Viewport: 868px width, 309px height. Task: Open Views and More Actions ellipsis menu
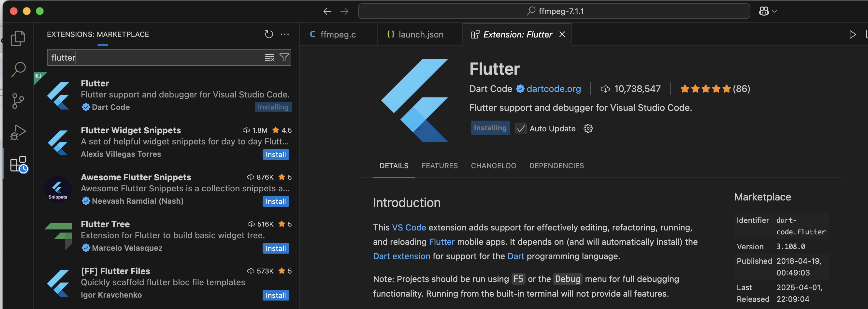[285, 34]
